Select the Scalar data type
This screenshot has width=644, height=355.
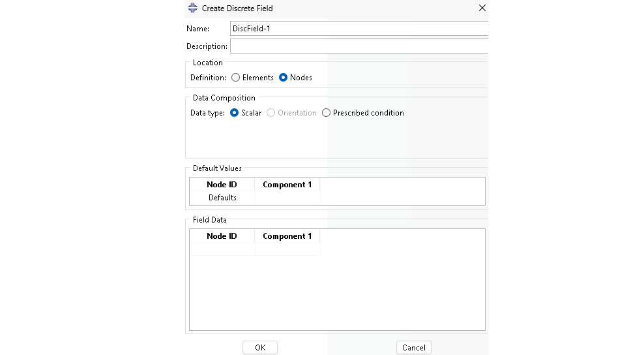point(235,113)
